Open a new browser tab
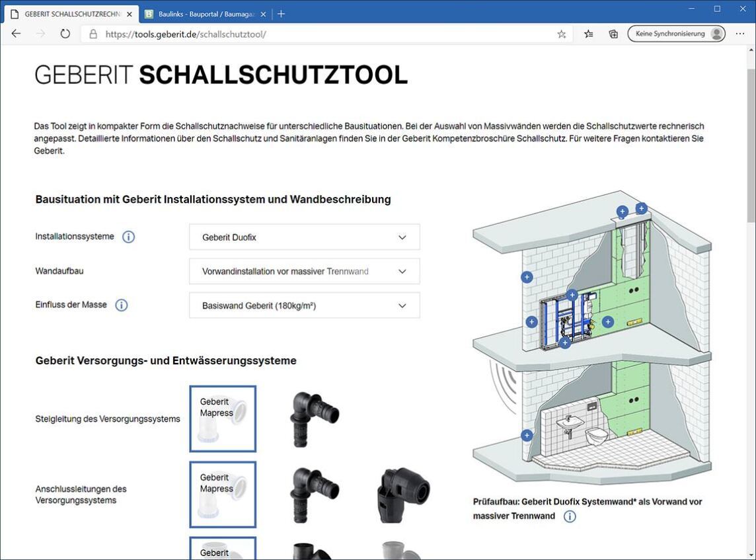This screenshot has width=756, height=560. point(281,14)
